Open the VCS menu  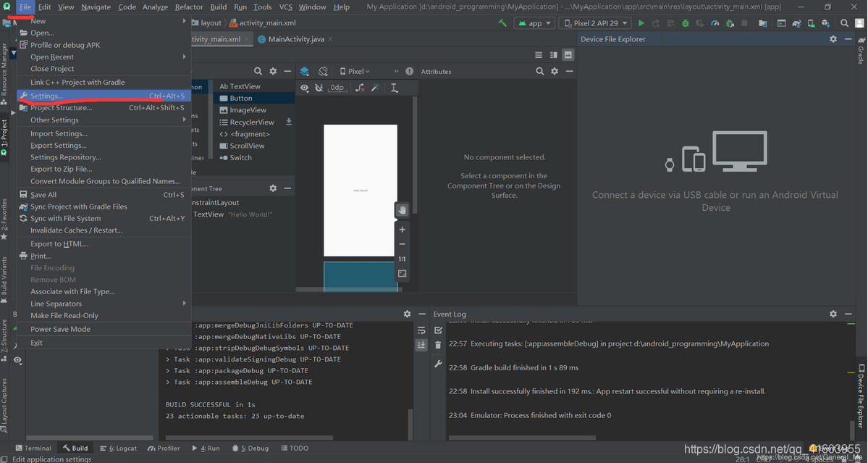pyautogui.click(x=286, y=7)
